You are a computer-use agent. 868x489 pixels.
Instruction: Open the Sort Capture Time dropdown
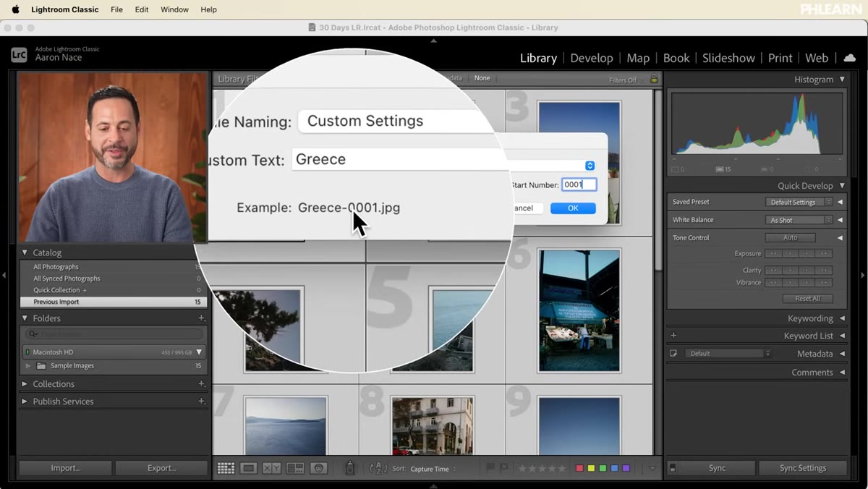[x=433, y=469]
